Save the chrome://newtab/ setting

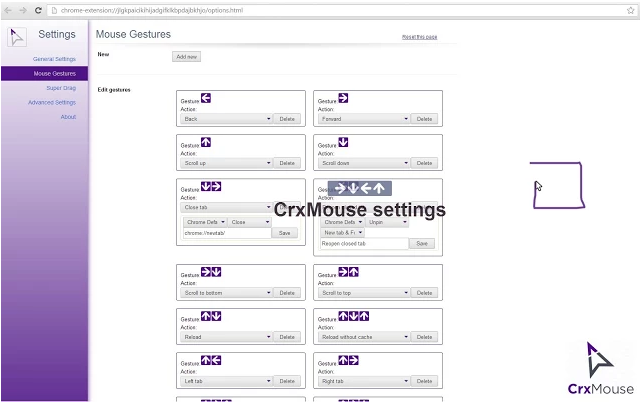point(284,233)
